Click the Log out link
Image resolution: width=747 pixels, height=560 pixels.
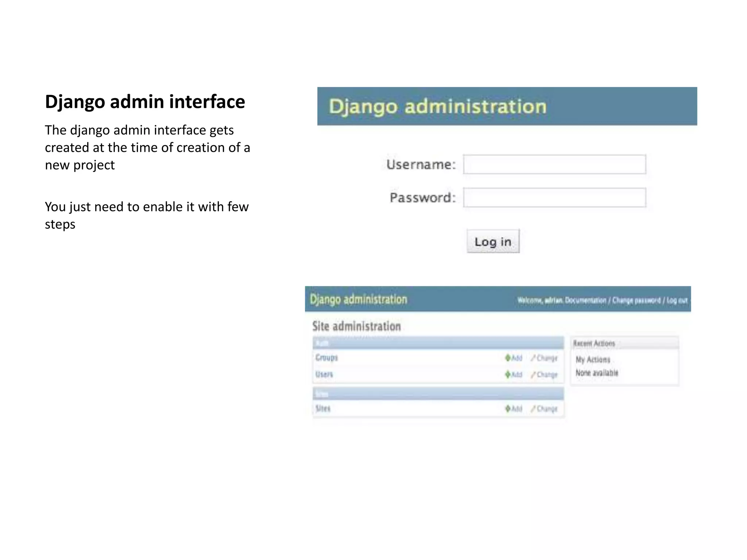point(677,300)
